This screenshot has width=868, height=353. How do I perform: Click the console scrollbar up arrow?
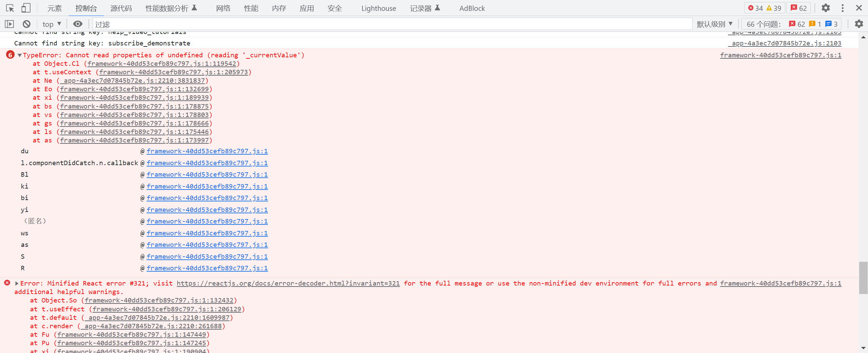863,37
